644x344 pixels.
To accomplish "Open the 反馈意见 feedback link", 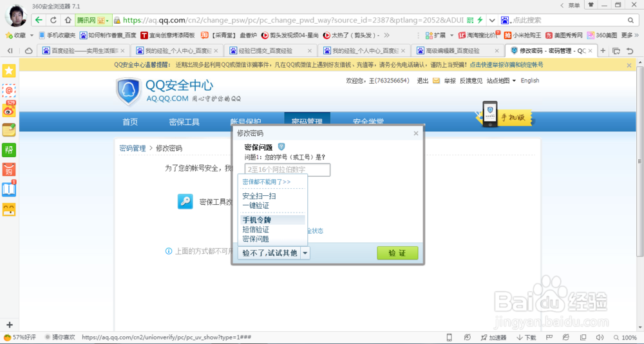I will [x=471, y=81].
